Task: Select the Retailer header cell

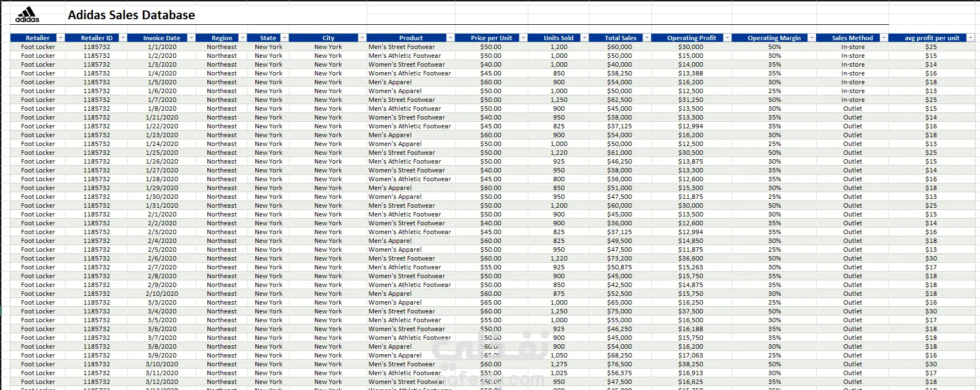Action: (38, 38)
